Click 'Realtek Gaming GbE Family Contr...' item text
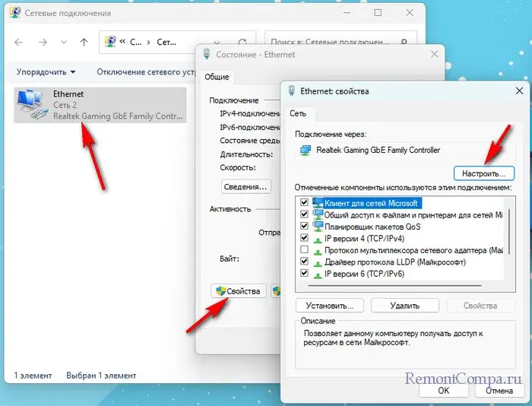The height and width of the screenshot is (406, 532). [118, 116]
